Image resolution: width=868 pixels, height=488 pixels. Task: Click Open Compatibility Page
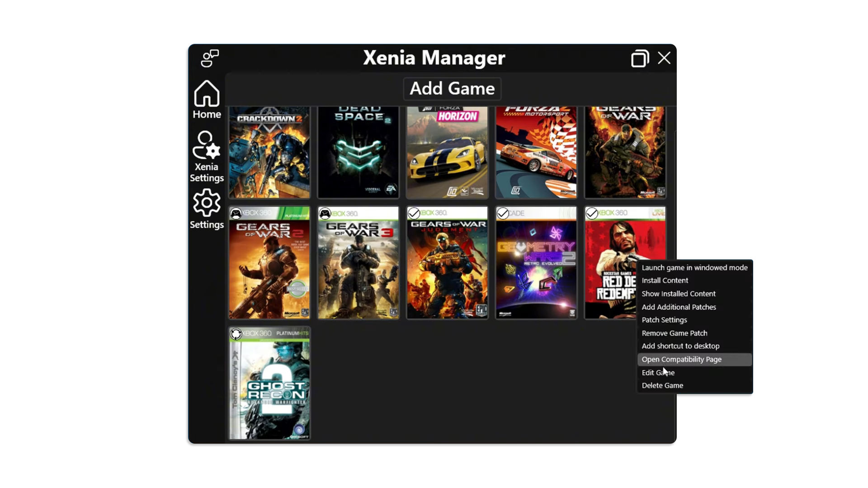(682, 359)
